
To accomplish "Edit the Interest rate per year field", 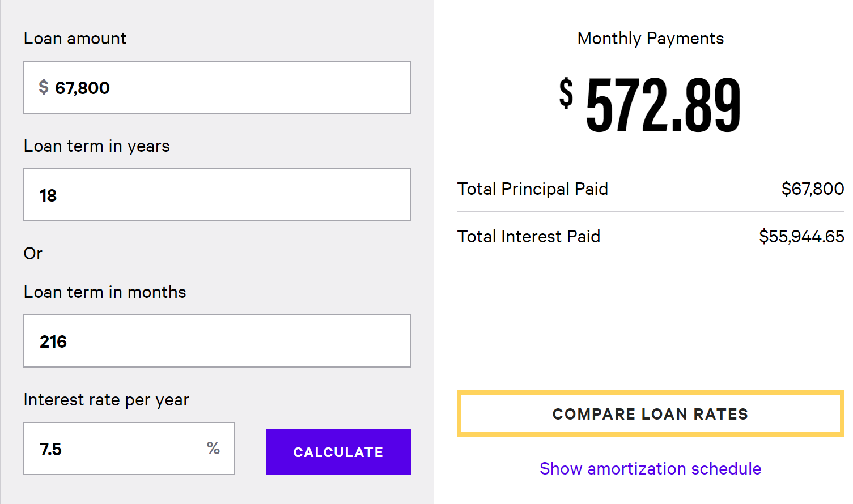I will pos(119,449).
